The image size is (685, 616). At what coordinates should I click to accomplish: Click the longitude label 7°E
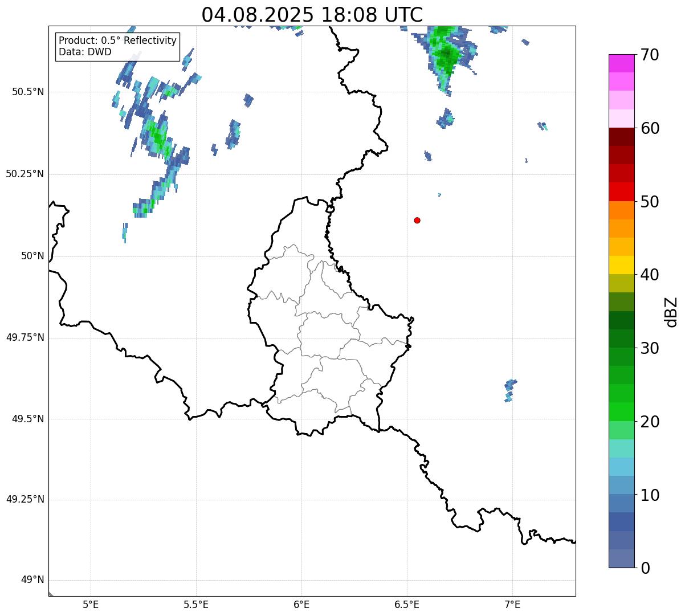coord(512,605)
